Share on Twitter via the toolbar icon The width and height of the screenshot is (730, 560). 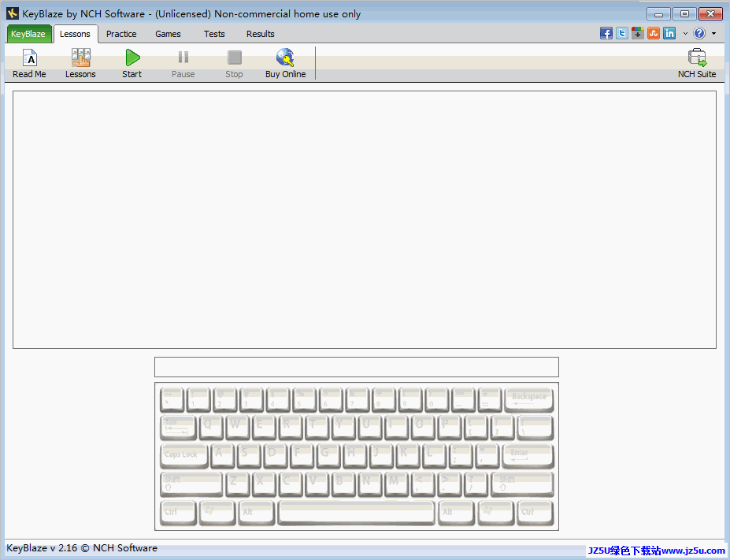tap(622, 34)
